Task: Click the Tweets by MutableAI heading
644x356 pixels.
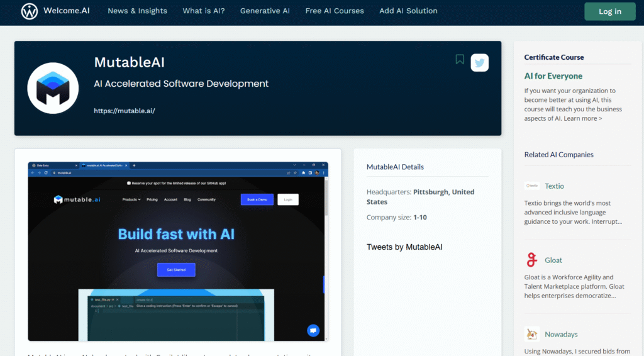Action: pyautogui.click(x=404, y=247)
